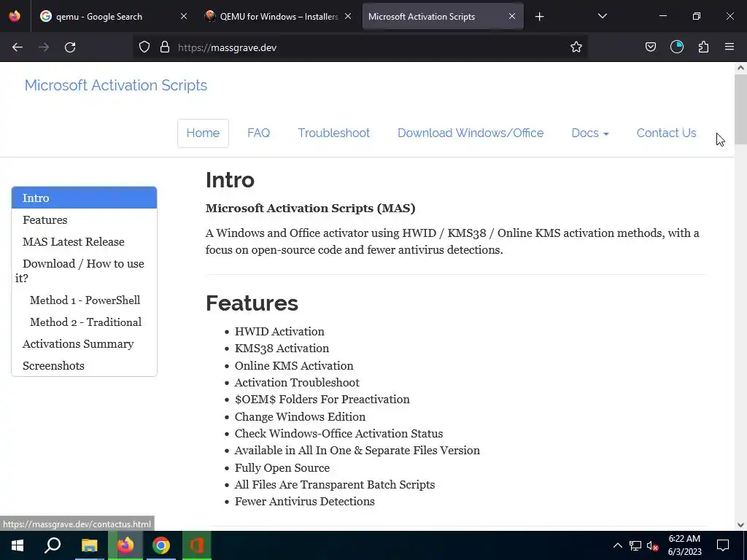
Task: Open a new tab with the plus icon
Action: coord(539,17)
